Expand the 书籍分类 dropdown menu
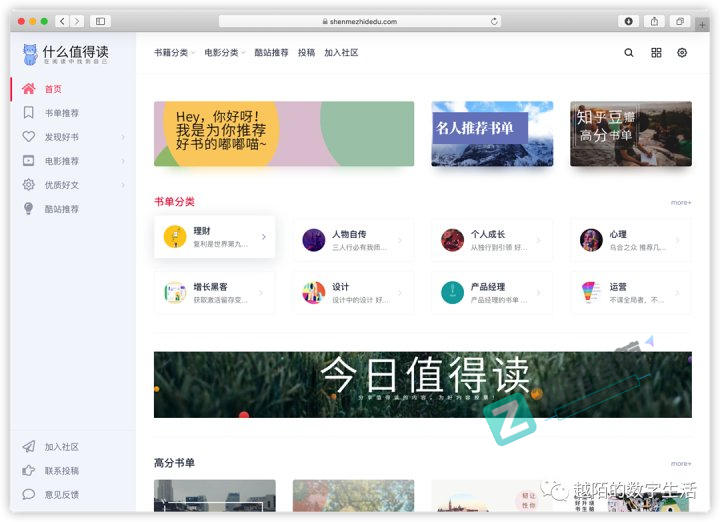The image size is (720, 522). coord(174,53)
